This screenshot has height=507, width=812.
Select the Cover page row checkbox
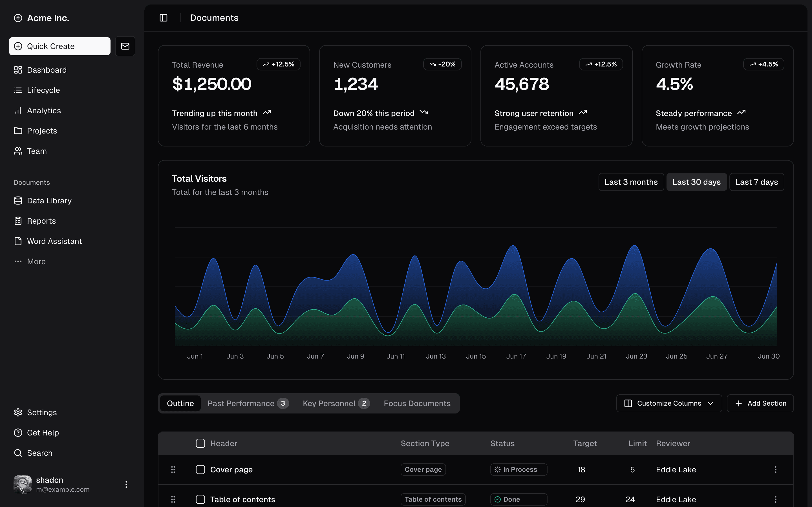(200, 470)
